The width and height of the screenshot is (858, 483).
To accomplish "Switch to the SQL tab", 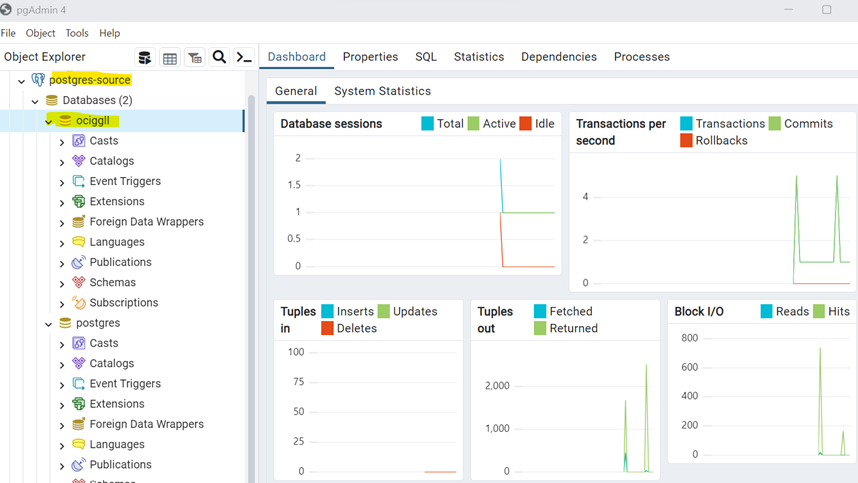I will (426, 57).
